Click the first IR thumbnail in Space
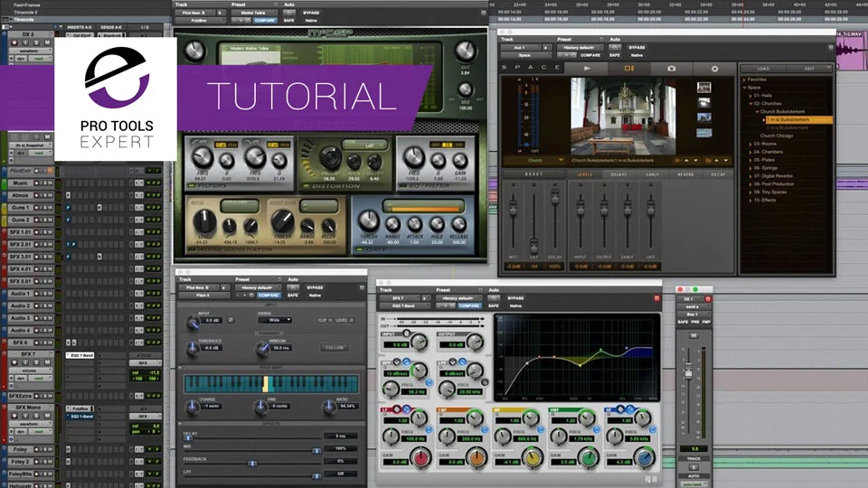Image resolution: width=868 pixels, height=488 pixels. [703, 88]
